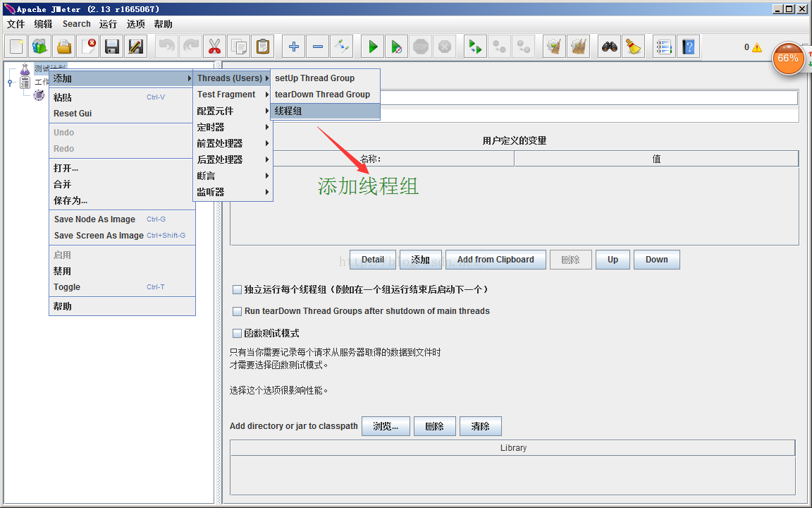Viewport: 812px width, 508px height.
Task: Click the Toggle enable/disable toolbar icon
Action: tap(342, 47)
